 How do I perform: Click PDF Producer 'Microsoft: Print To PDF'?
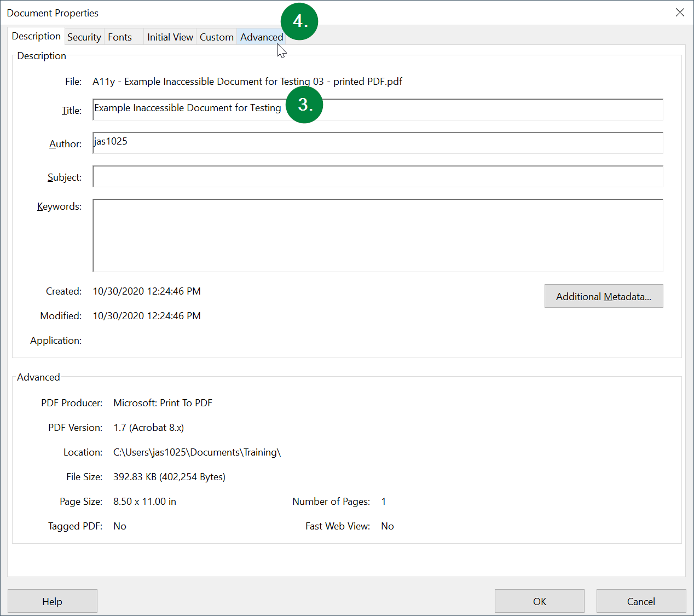click(163, 403)
